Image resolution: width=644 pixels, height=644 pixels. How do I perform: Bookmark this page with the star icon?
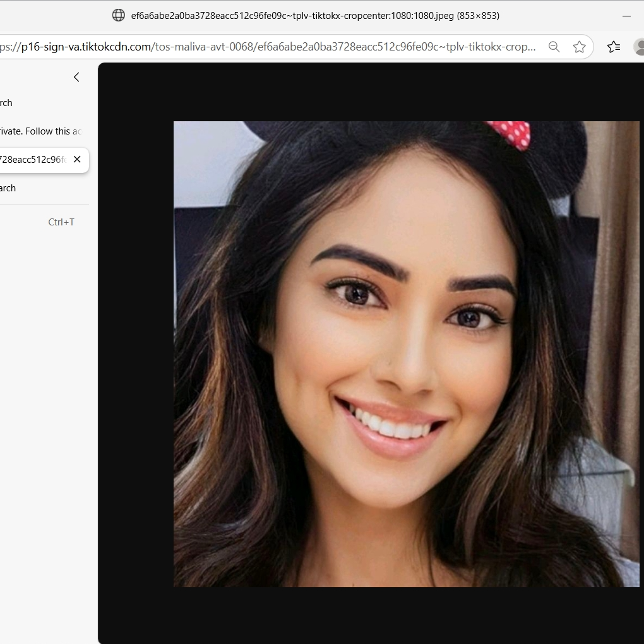pyautogui.click(x=580, y=46)
